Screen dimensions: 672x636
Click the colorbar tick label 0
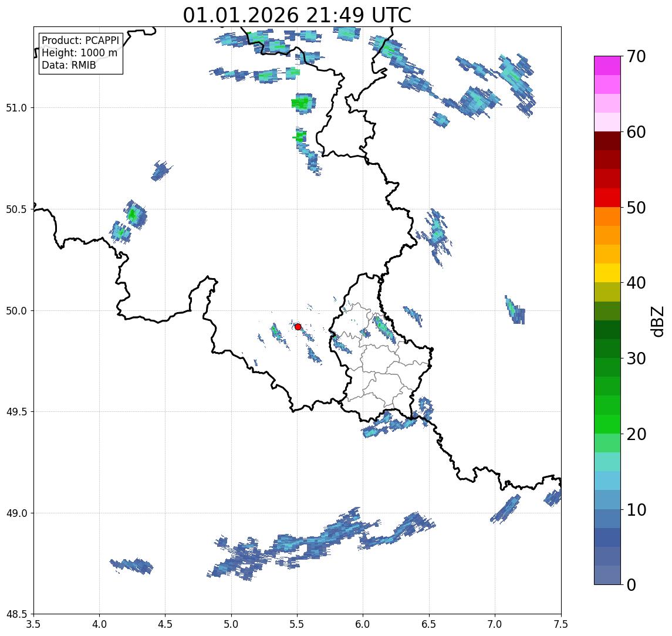click(632, 584)
